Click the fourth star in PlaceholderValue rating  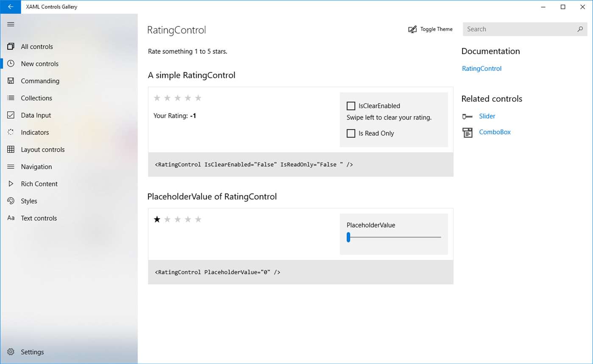(x=188, y=219)
